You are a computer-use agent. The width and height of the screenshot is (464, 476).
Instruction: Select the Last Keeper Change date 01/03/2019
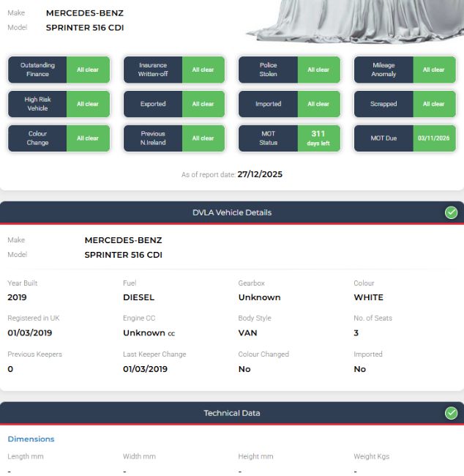tap(145, 369)
